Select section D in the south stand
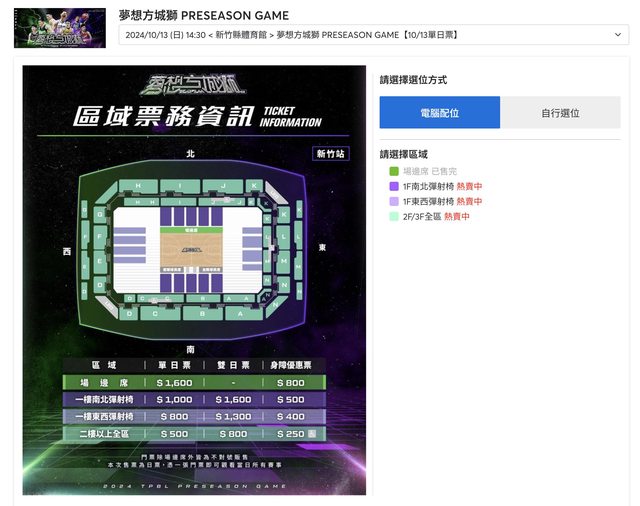This screenshot has width=640, height=506. tap(131, 313)
